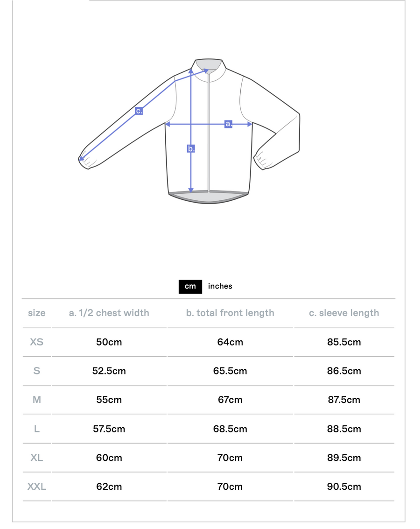
Task: Select the XS size row label
Action: click(37, 342)
